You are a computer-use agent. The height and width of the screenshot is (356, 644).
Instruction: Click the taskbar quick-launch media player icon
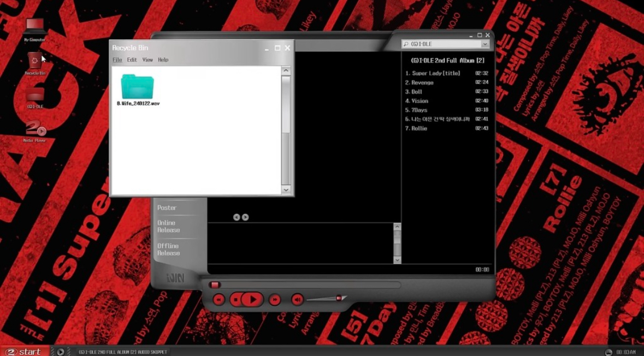pyautogui.click(x=61, y=352)
